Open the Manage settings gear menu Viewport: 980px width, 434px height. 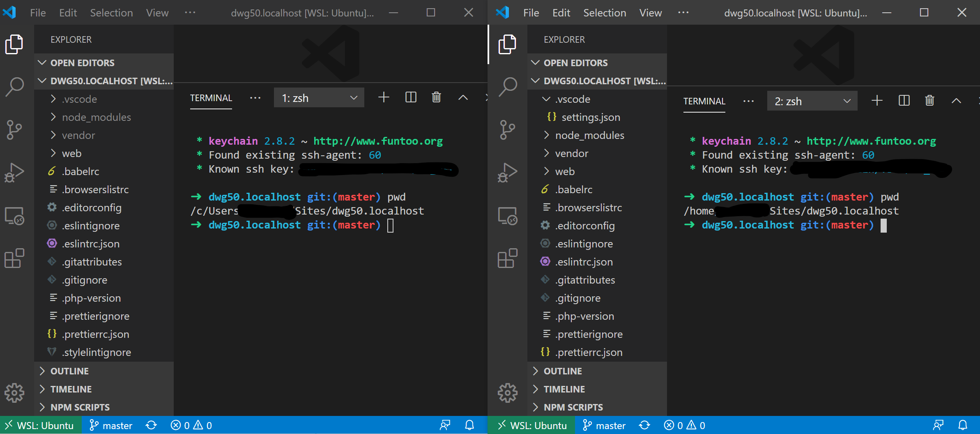(x=15, y=392)
